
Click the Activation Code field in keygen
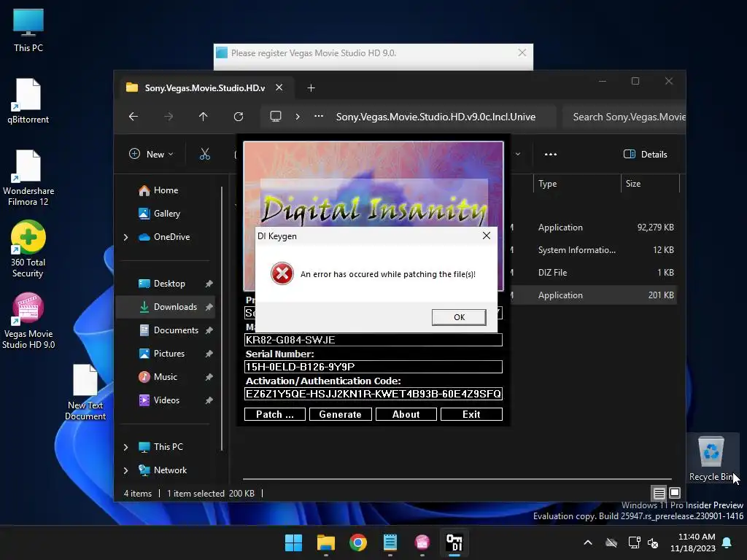click(373, 394)
